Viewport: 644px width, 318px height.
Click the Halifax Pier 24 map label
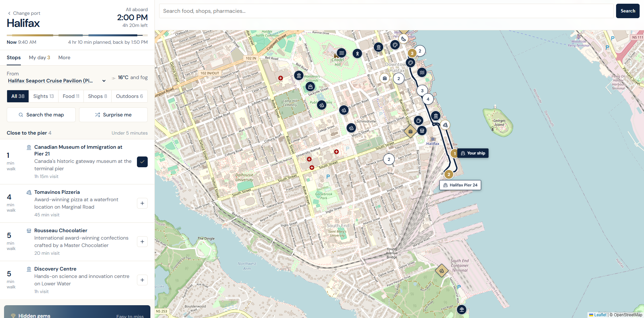pos(460,185)
